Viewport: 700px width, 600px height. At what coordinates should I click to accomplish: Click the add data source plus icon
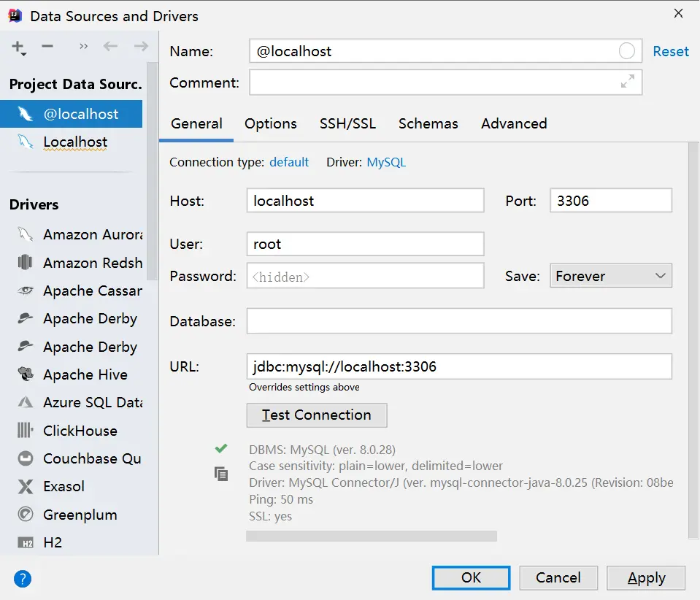click(x=18, y=47)
